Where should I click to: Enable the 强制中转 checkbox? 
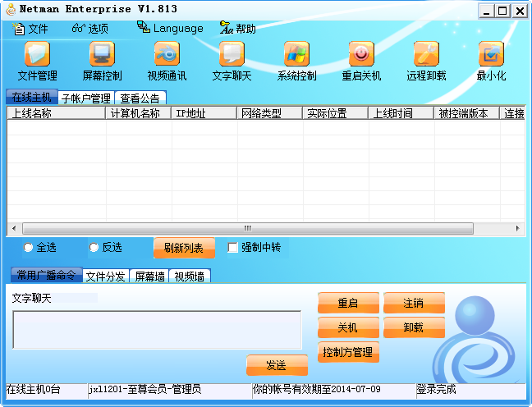click(x=233, y=247)
